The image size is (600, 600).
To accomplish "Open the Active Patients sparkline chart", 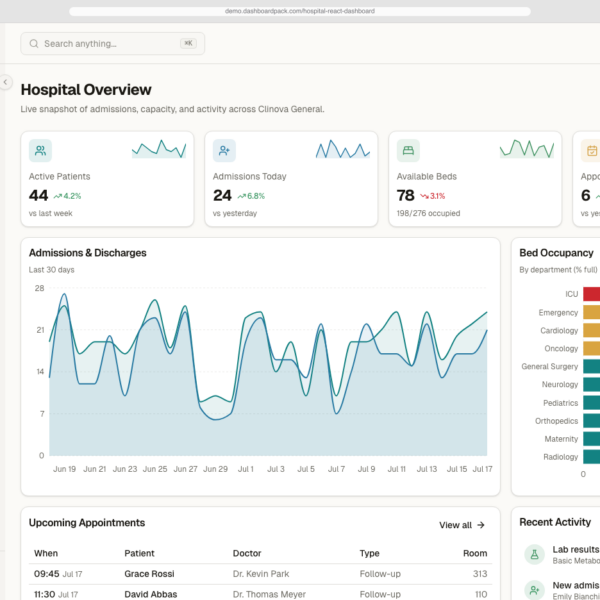I will tap(159, 149).
